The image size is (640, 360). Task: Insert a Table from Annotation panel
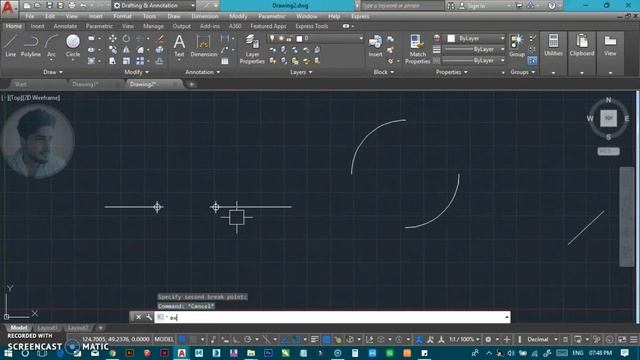coord(225,61)
